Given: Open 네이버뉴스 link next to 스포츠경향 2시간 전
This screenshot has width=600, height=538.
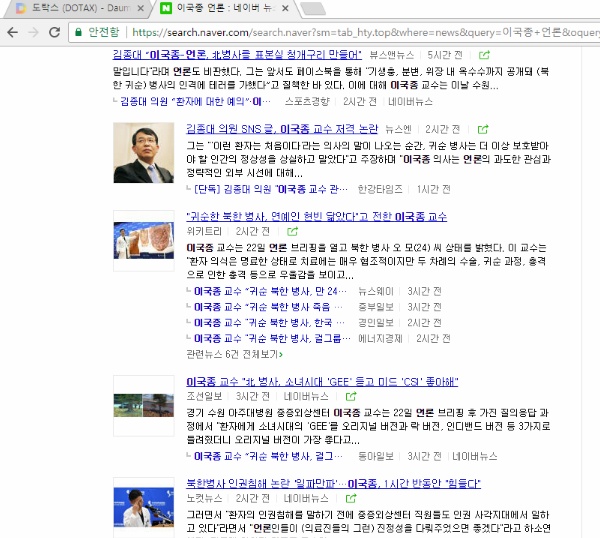Looking at the screenshot, I should click(410, 101).
